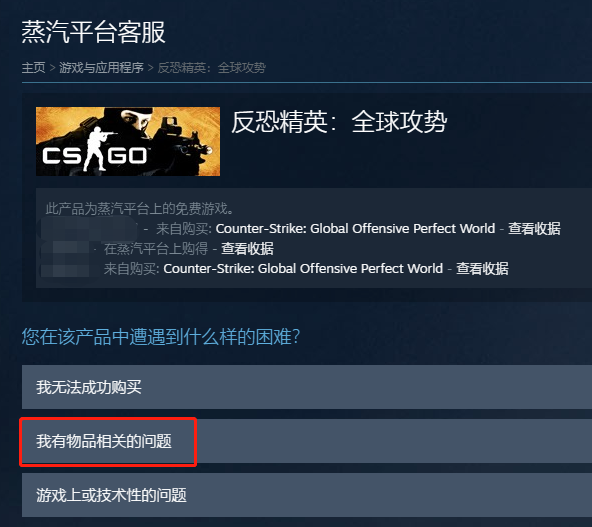Open 查看收据 on the last purchase line

[x=482, y=269]
